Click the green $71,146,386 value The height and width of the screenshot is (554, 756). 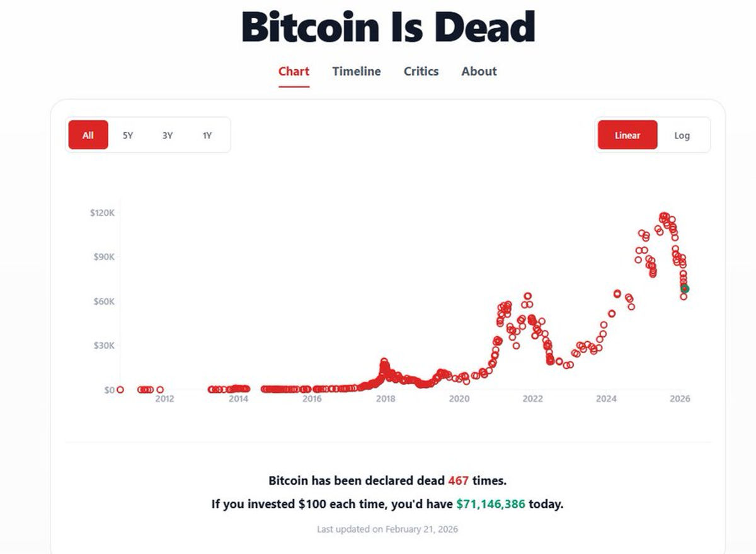point(491,504)
